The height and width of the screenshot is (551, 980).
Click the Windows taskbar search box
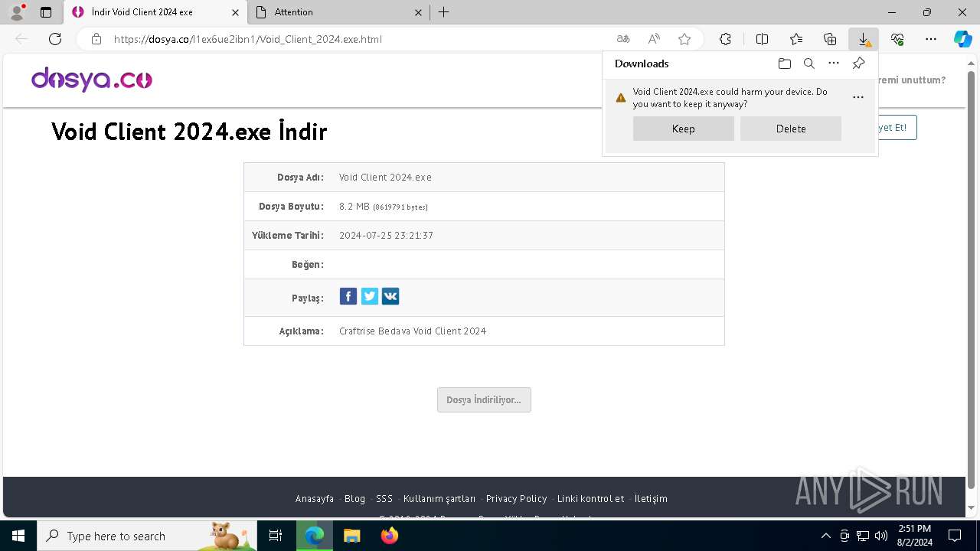tap(147, 536)
